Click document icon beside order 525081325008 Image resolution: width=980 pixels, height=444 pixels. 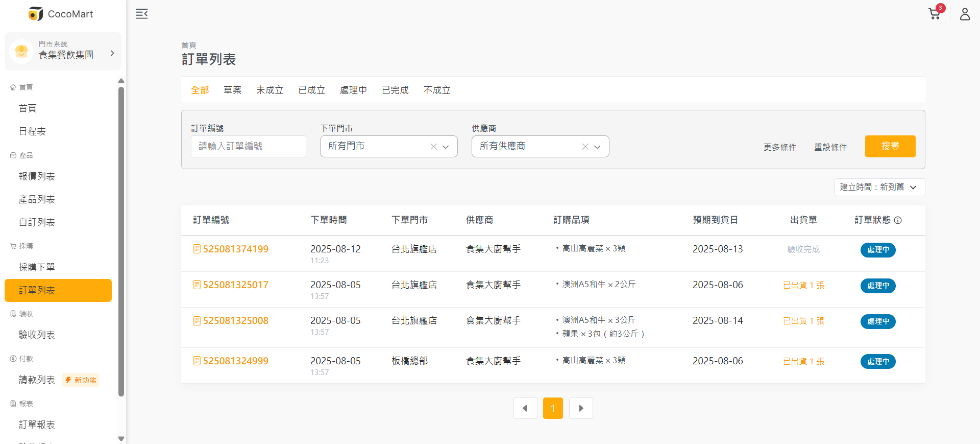tap(197, 320)
